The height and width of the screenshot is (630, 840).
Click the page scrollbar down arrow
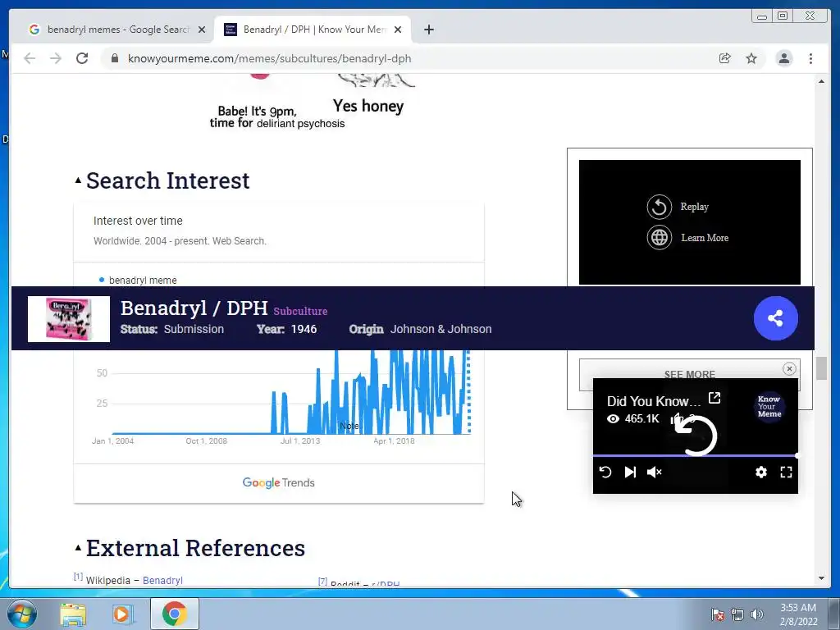(821, 578)
